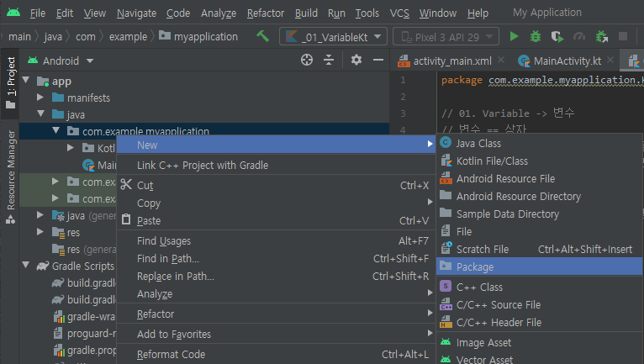This screenshot has height=364, width=644.
Task: Create a new C++ Class
Action: [539, 288]
